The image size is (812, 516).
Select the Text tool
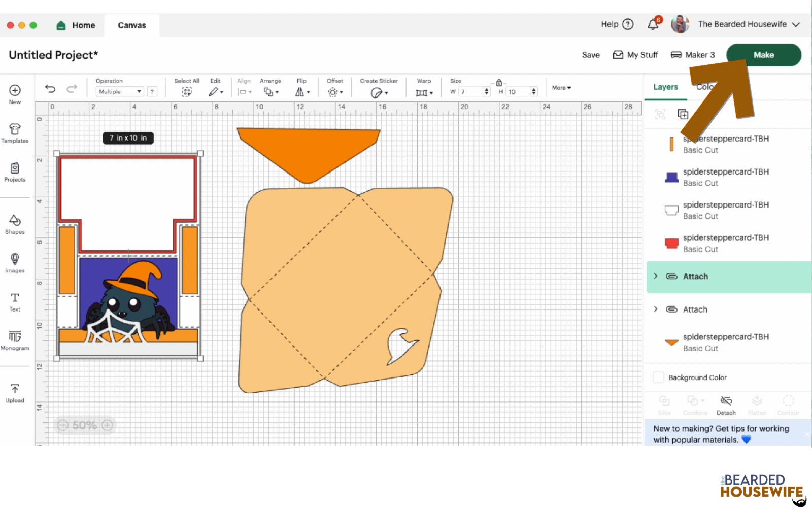[15, 301]
